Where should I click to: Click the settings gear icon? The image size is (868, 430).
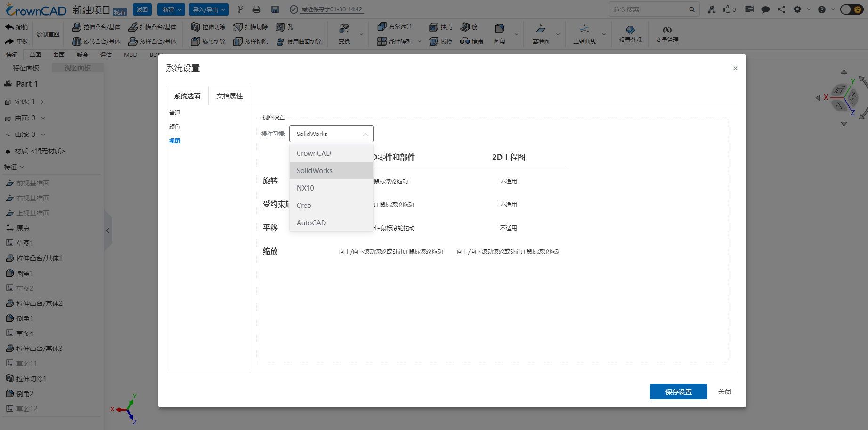pos(797,9)
